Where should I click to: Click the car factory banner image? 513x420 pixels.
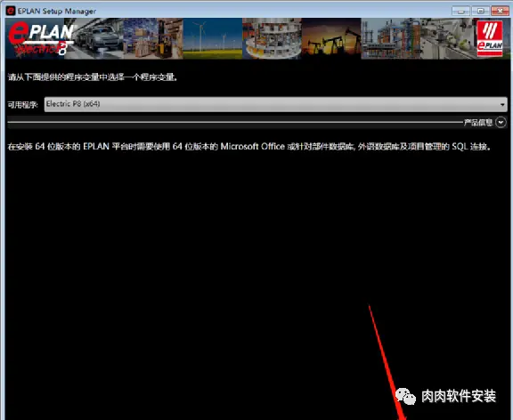coord(94,38)
